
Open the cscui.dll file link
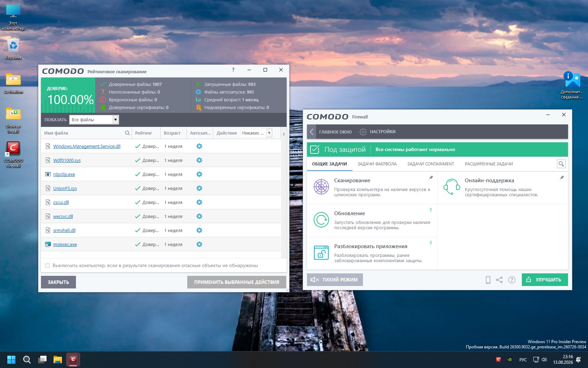[61, 202]
